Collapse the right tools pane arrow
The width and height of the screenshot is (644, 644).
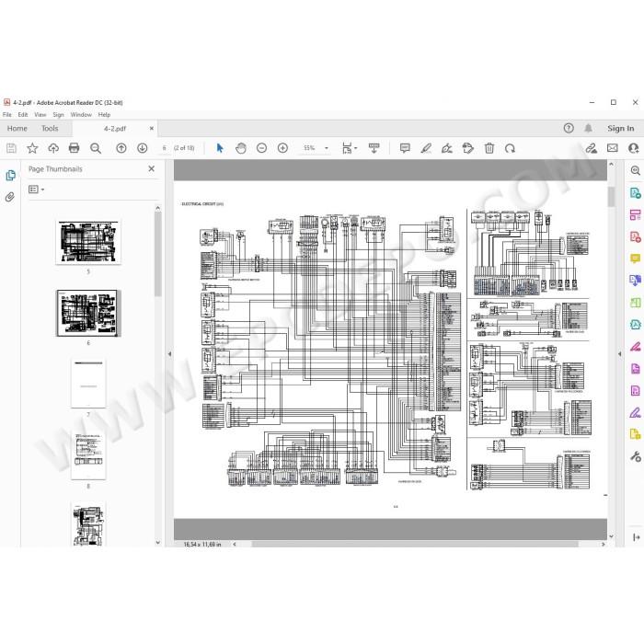[x=620, y=353]
